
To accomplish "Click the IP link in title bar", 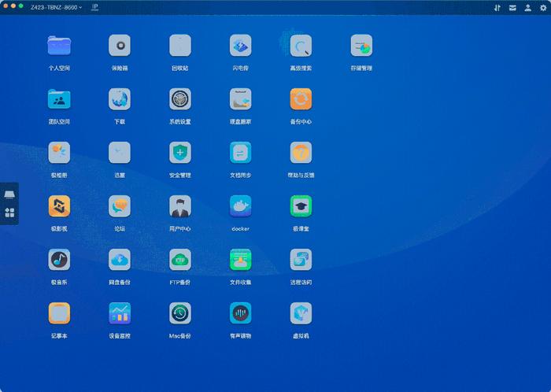I will click(x=94, y=7).
